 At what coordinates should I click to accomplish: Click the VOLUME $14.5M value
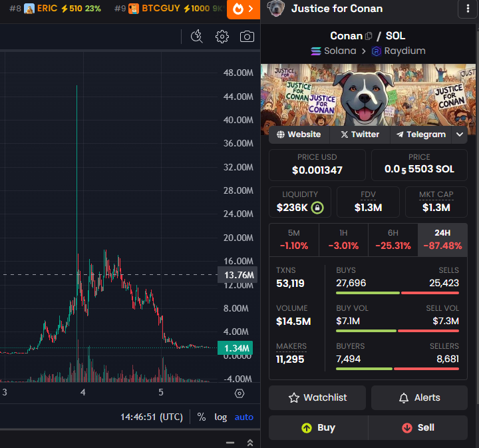(x=293, y=322)
